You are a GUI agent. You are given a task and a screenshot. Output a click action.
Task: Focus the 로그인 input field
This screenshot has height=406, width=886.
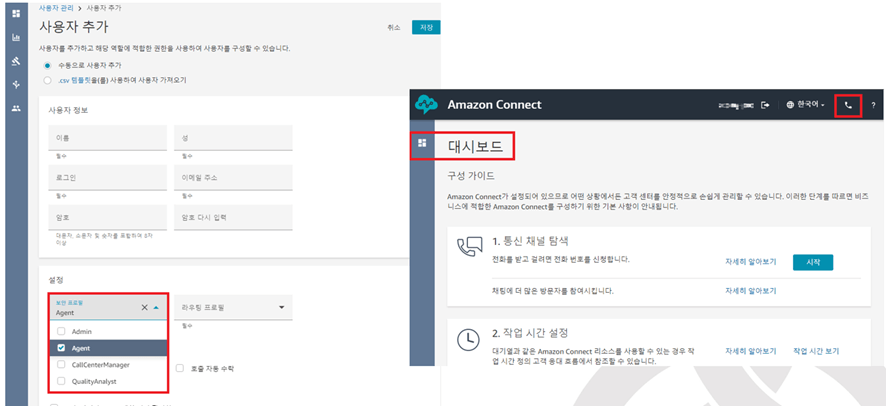pos(108,178)
